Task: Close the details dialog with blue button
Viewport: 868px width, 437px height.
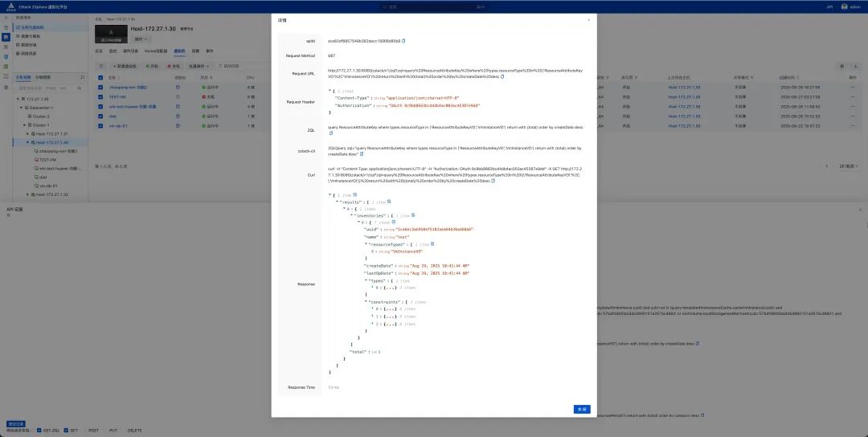Action: tap(582, 410)
